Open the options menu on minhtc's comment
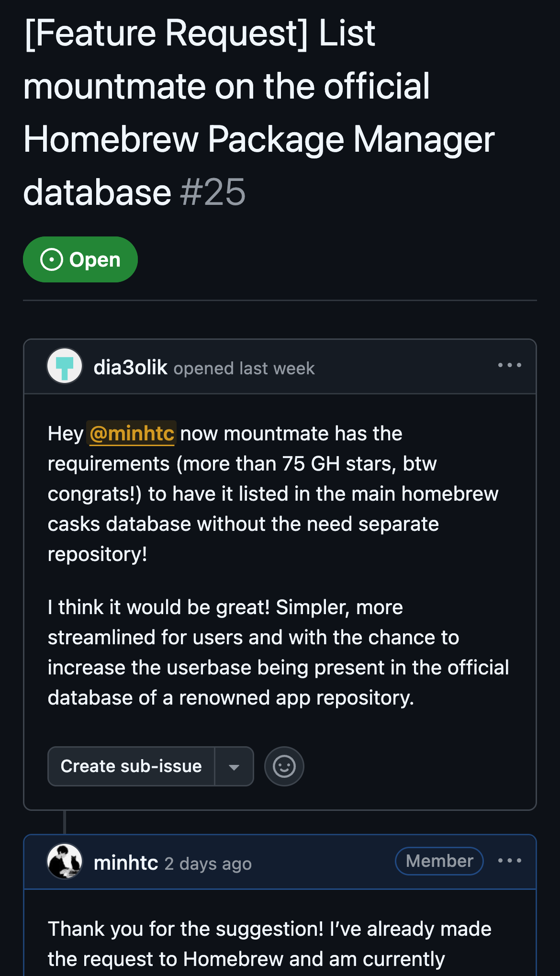 [509, 861]
